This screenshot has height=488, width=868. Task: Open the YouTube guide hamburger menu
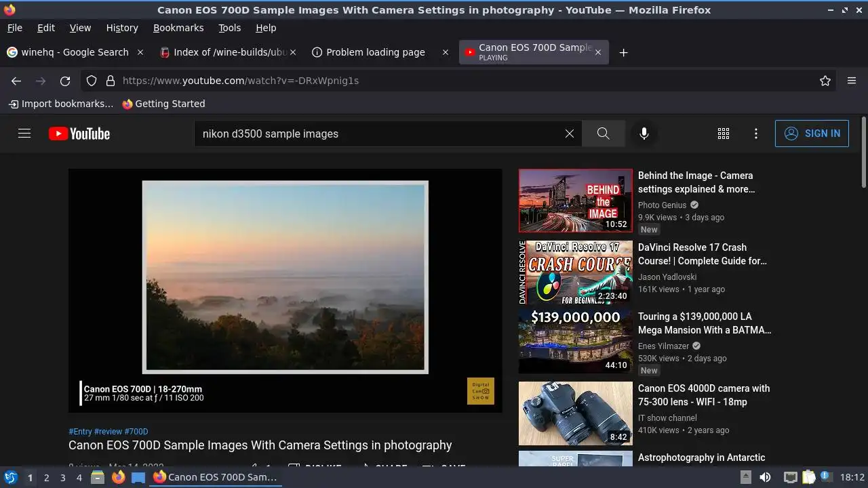click(24, 134)
